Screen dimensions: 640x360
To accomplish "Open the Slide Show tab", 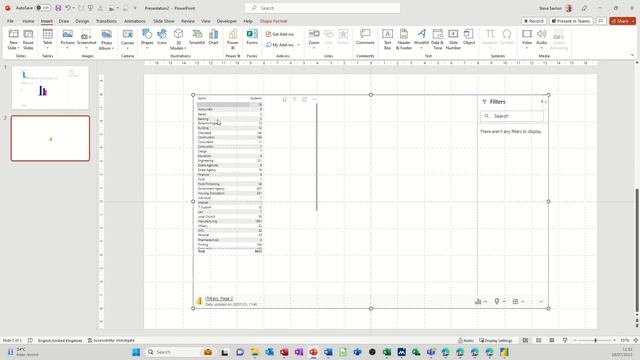I will pos(164,21).
